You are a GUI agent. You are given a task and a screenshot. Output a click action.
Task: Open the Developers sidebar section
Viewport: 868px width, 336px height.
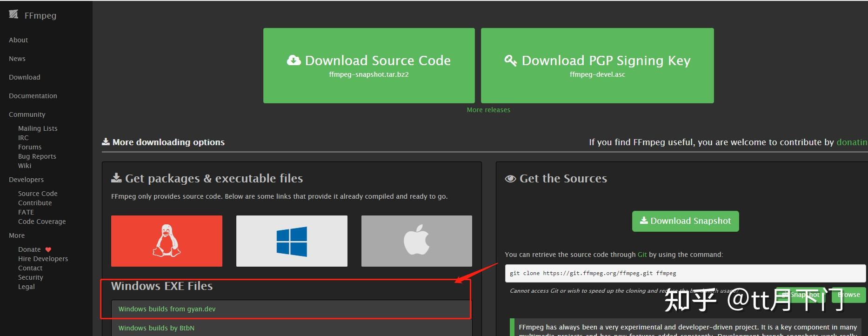(x=26, y=180)
